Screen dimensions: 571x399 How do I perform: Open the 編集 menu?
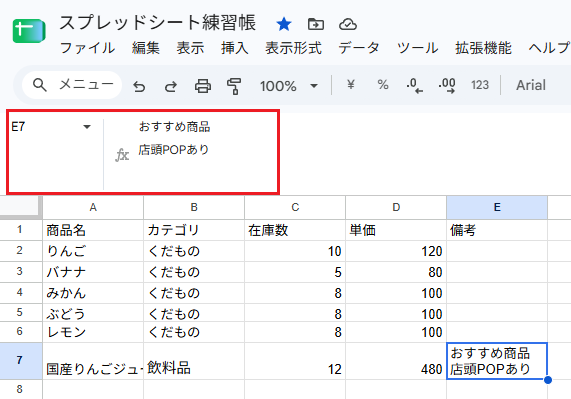(x=146, y=48)
